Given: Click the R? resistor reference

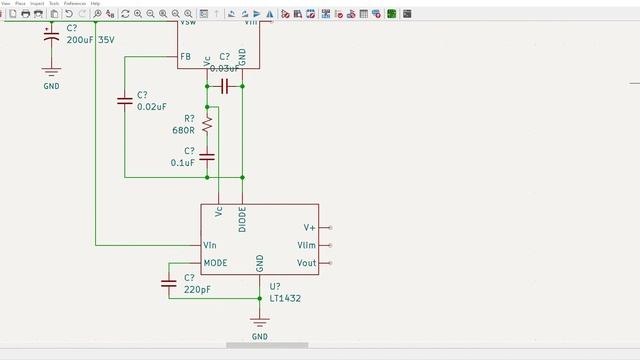Looking at the screenshot, I should (x=189, y=119).
